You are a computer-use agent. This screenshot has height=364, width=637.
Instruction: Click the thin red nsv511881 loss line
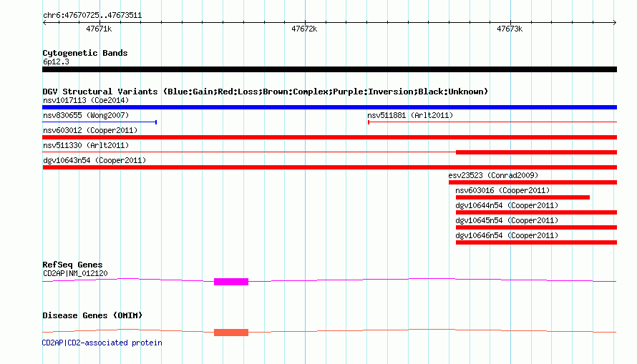492,122
